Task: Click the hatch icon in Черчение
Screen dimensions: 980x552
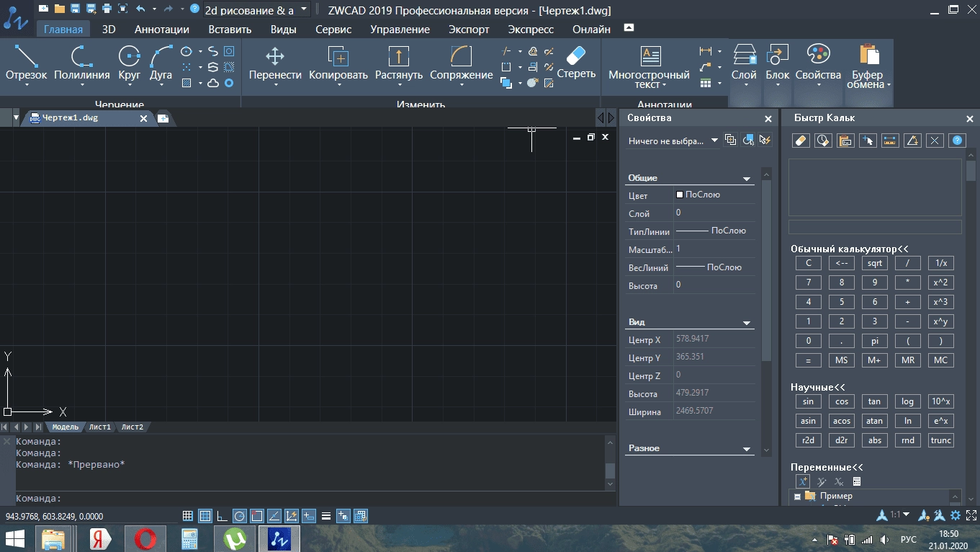Action: [186, 83]
